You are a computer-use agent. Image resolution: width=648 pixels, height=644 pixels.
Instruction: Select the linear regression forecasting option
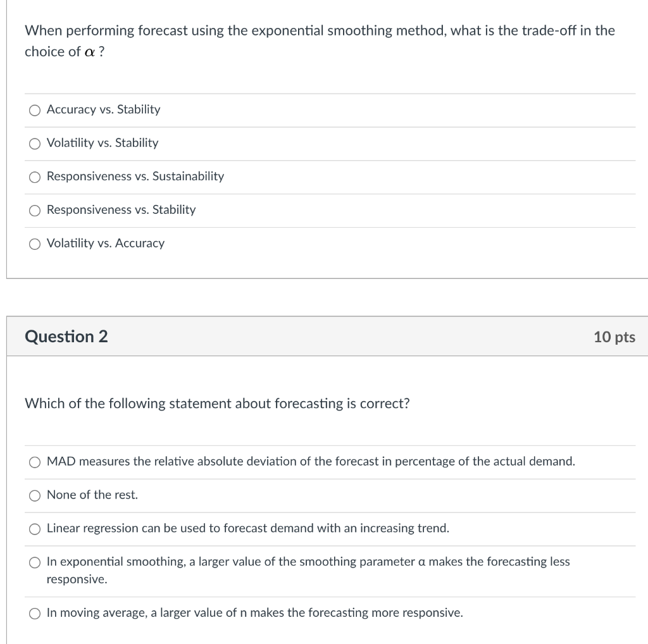coord(35,529)
